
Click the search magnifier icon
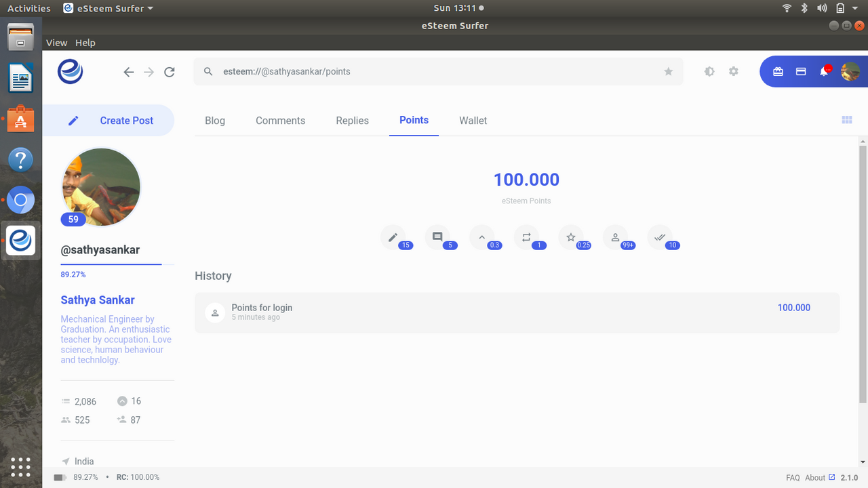click(209, 71)
